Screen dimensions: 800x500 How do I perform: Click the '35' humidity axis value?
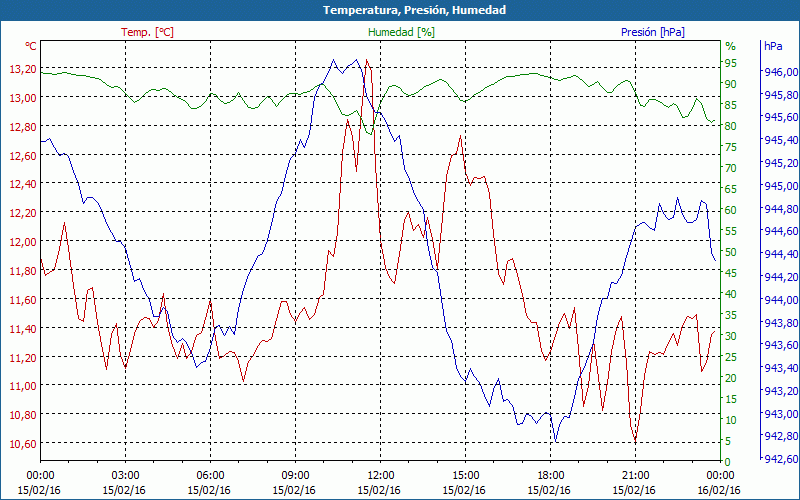tap(731, 315)
